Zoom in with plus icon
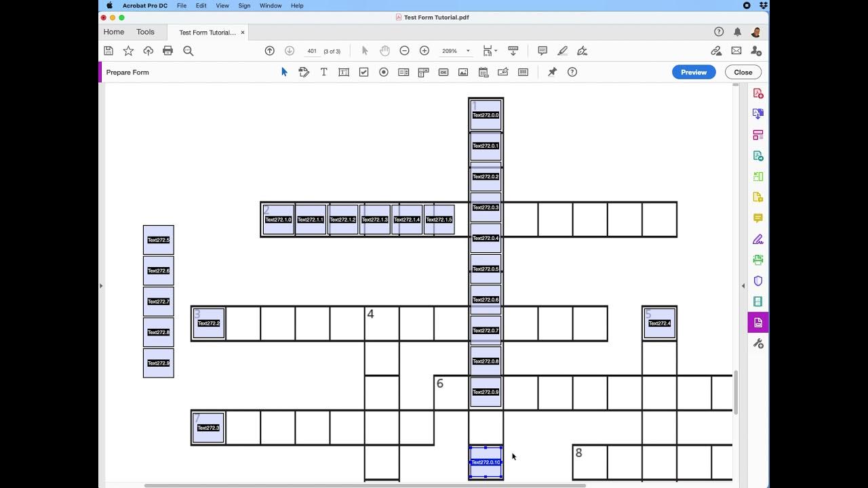Viewport: 868px width, 488px height. tap(425, 51)
